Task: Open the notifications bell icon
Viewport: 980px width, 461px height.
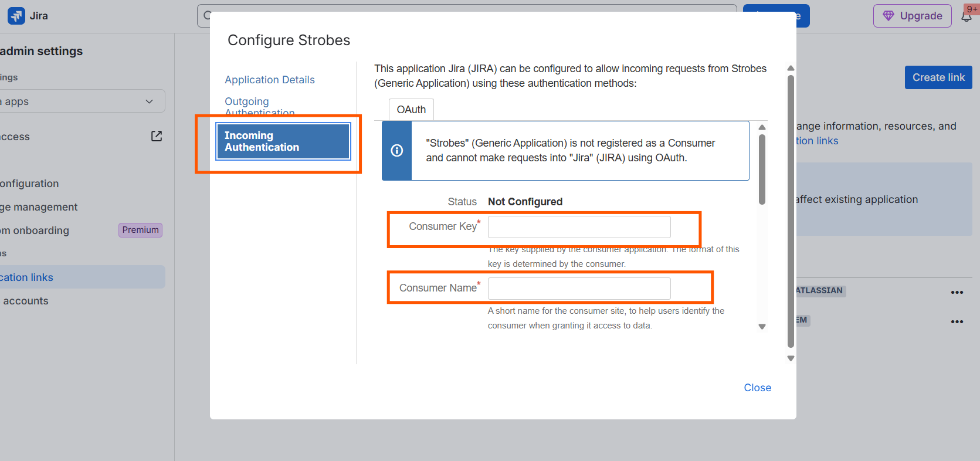Action: point(967,16)
